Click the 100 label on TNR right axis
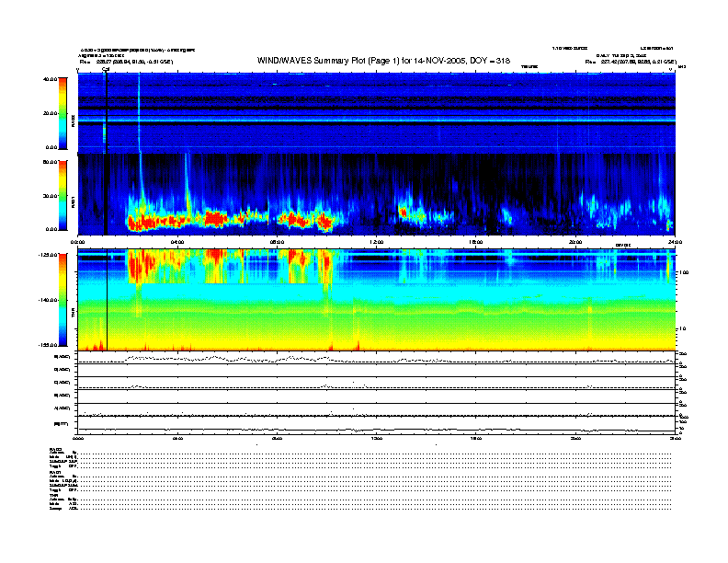The height and width of the screenshot is (563, 728). (683, 272)
